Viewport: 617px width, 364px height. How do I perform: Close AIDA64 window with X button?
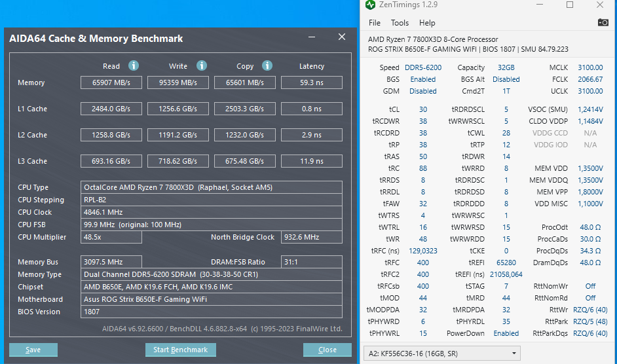pyautogui.click(x=341, y=37)
